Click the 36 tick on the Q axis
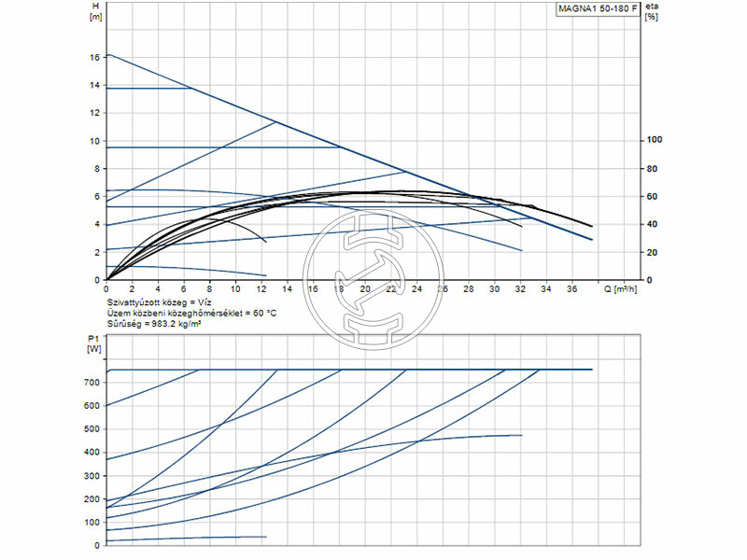 [572, 290]
